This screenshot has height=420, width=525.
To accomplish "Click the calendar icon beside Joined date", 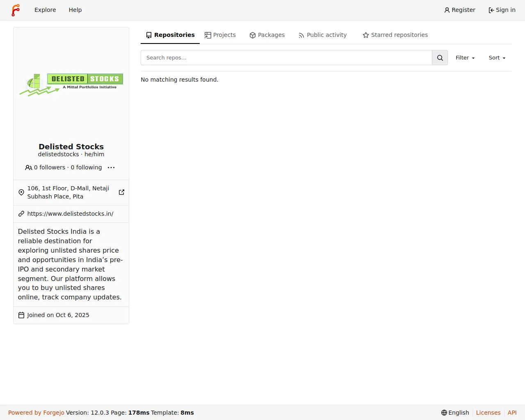I will [x=21, y=315].
